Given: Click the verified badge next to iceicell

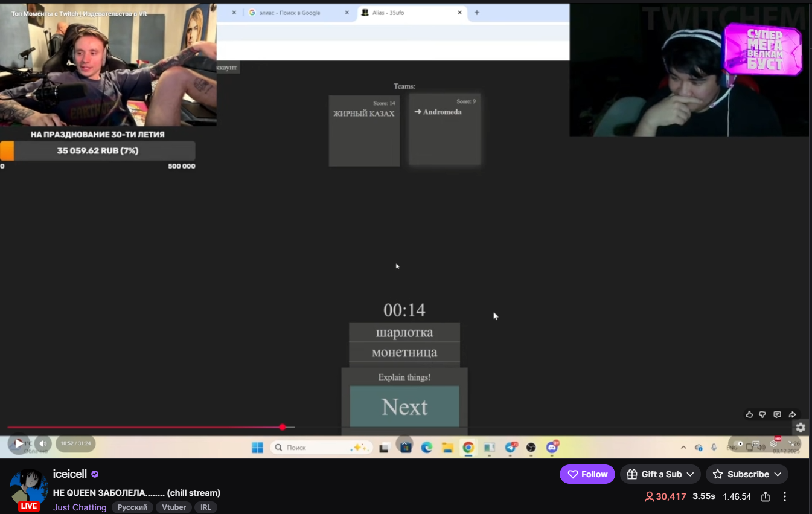Looking at the screenshot, I should coord(95,475).
